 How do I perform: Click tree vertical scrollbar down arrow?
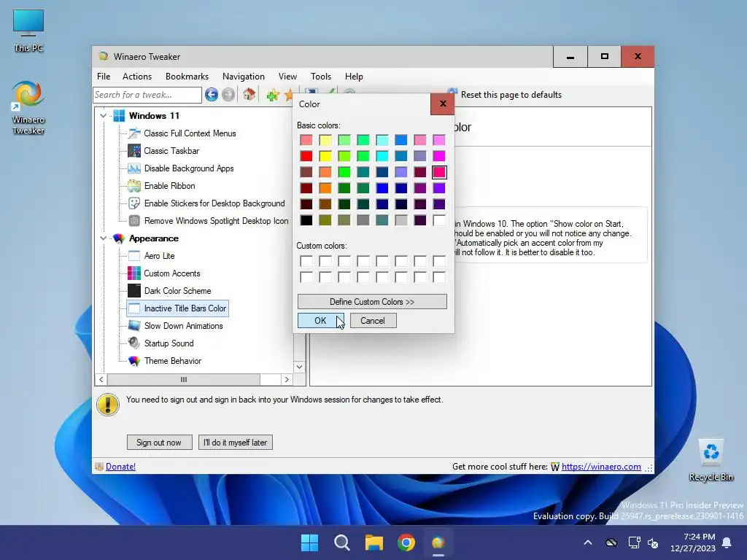pos(299,367)
